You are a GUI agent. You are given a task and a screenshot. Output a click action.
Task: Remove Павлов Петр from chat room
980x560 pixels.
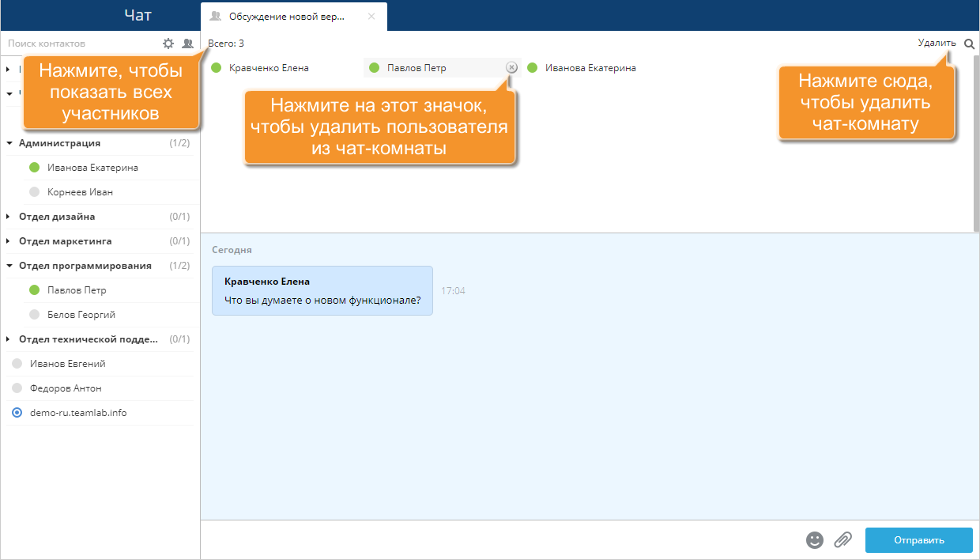[x=511, y=68]
